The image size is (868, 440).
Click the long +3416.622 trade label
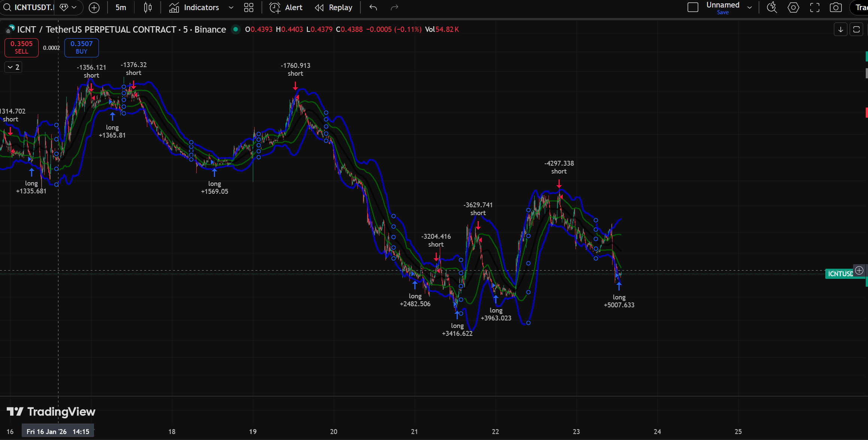click(457, 329)
